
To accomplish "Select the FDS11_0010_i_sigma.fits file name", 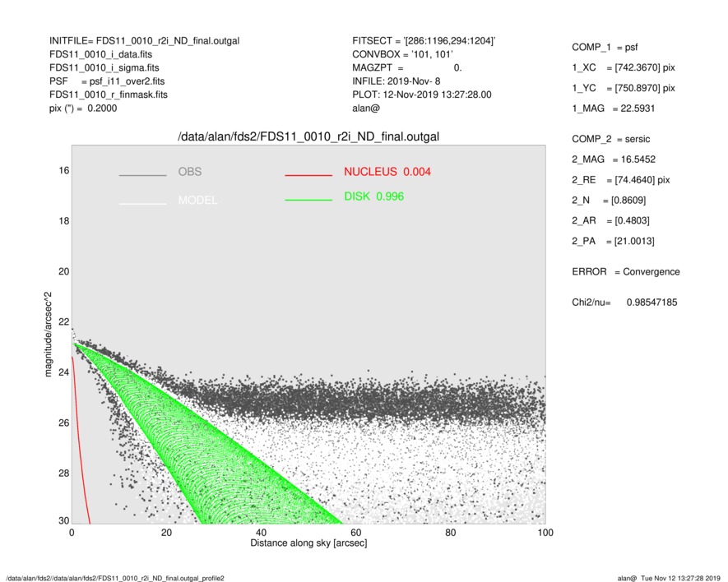I will coord(105,67).
